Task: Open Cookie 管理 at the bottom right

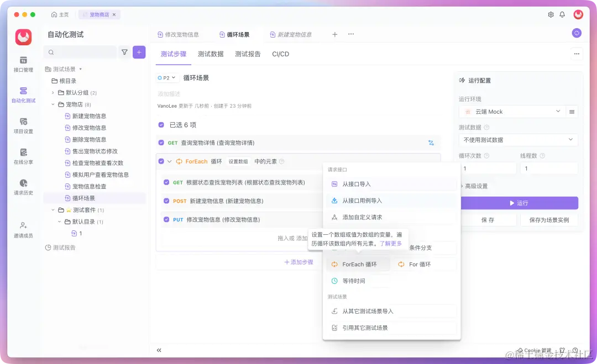Action: tap(533, 350)
